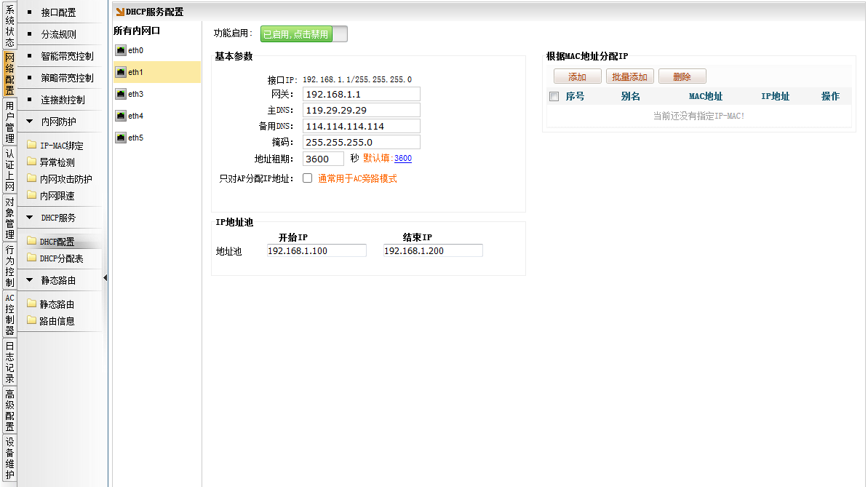
Task: Check 只对AP分配IP地址 checkbox
Action: [x=307, y=178]
